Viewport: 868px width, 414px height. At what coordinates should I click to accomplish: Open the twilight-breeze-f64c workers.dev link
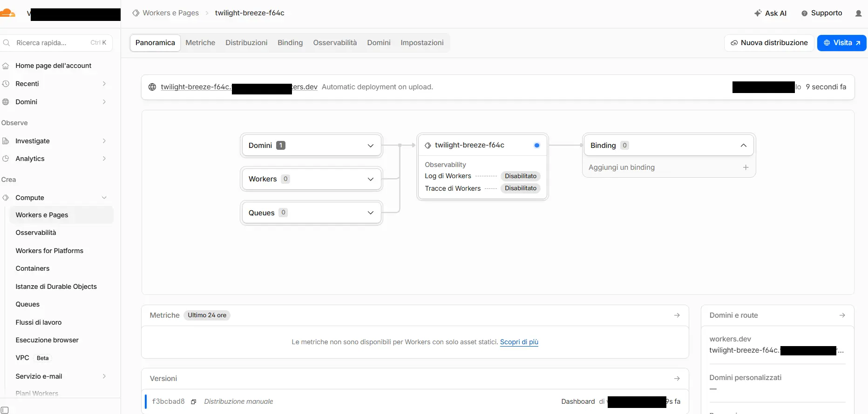click(239, 87)
